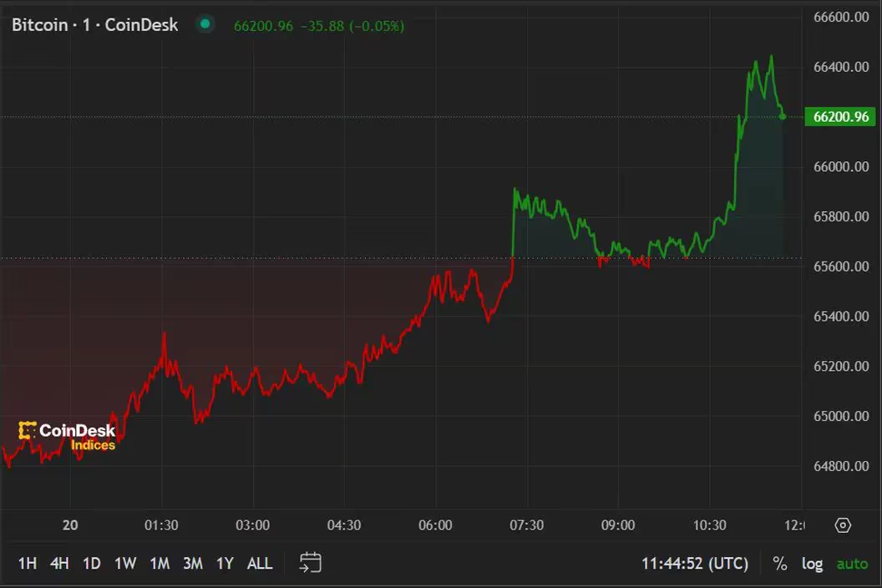Click the Bitcoin · 1 · CoinDesk title
Image resolution: width=882 pixels, height=588 pixels.
coord(95,25)
